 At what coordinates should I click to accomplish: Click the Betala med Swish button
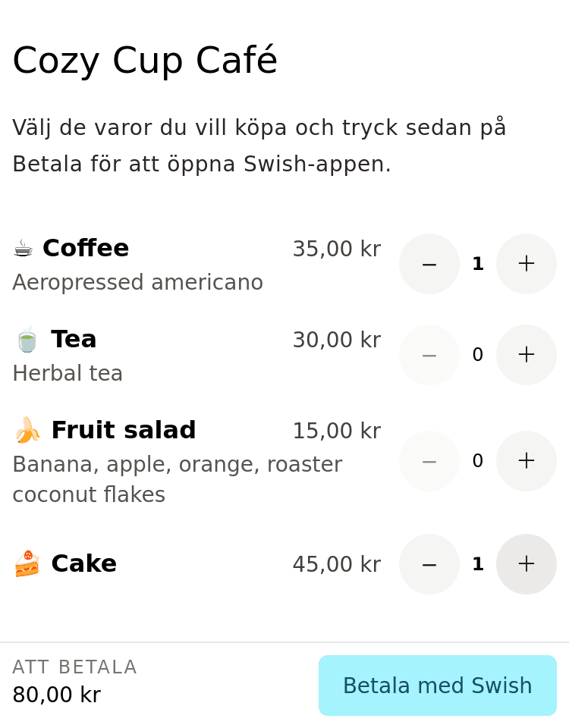click(x=437, y=686)
